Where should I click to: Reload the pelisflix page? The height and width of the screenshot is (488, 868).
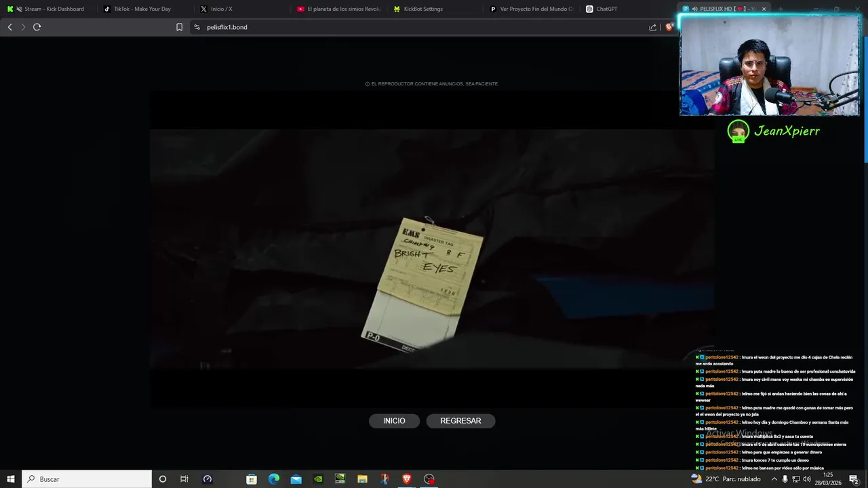pyautogui.click(x=37, y=27)
